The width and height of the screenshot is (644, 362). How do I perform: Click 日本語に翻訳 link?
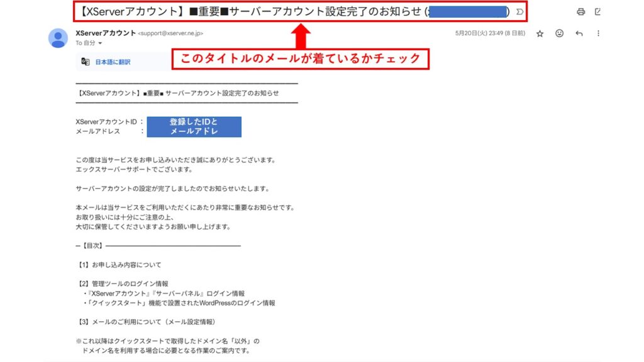(113, 62)
